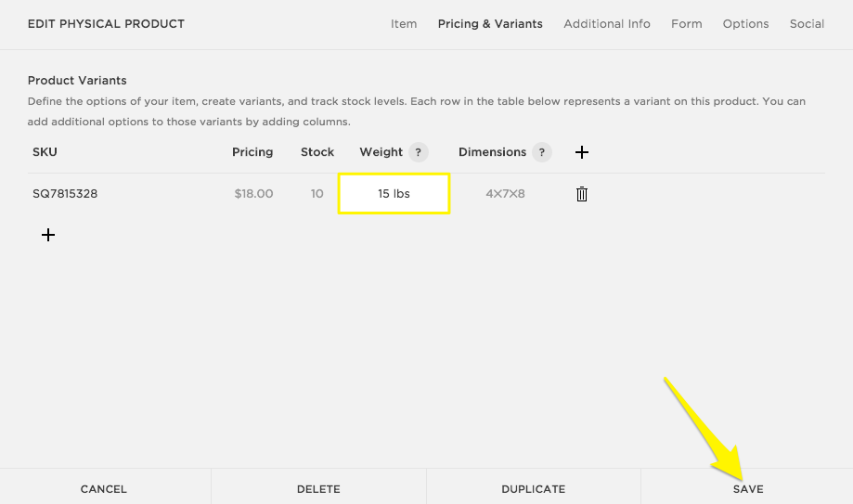The image size is (853, 504).
Task: Switch to the Item tab
Action: click(404, 24)
